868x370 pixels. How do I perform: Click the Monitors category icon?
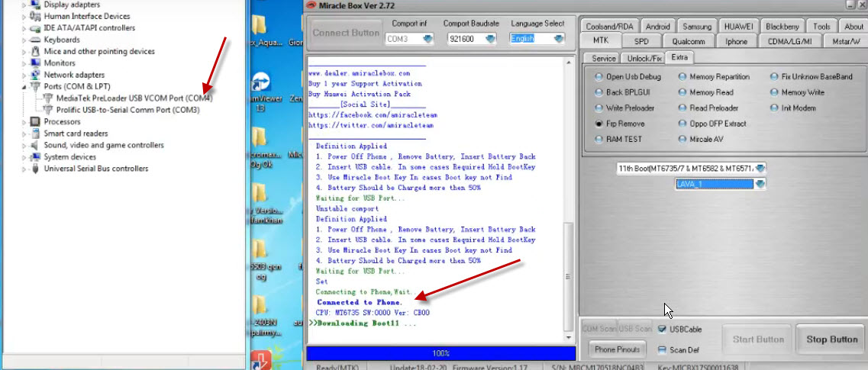tap(35, 63)
